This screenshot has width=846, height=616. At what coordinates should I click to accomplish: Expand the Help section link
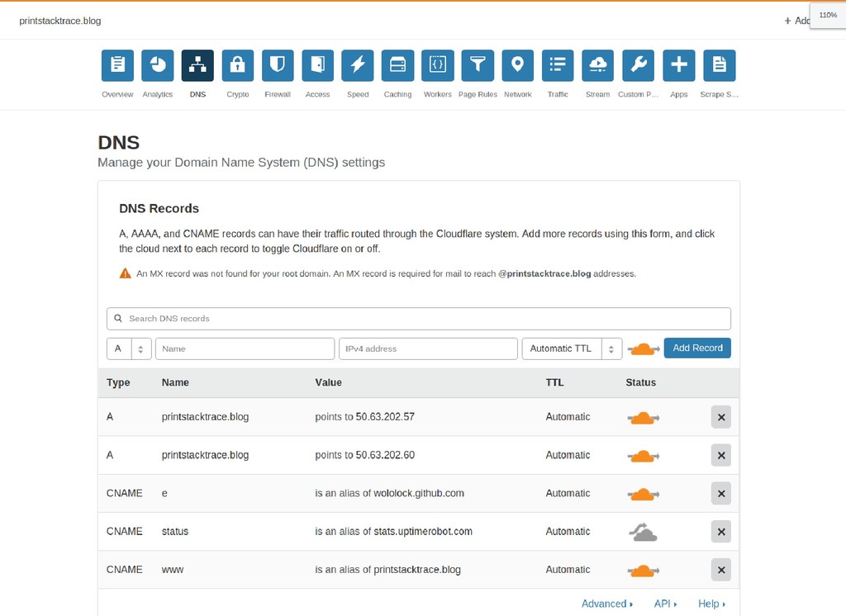pyautogui.click(x=711, y=604)
